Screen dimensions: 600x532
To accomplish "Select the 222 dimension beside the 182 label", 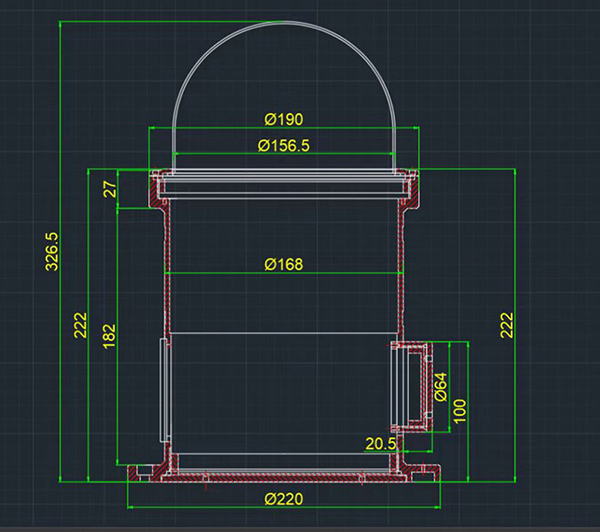I will [81, 326].
